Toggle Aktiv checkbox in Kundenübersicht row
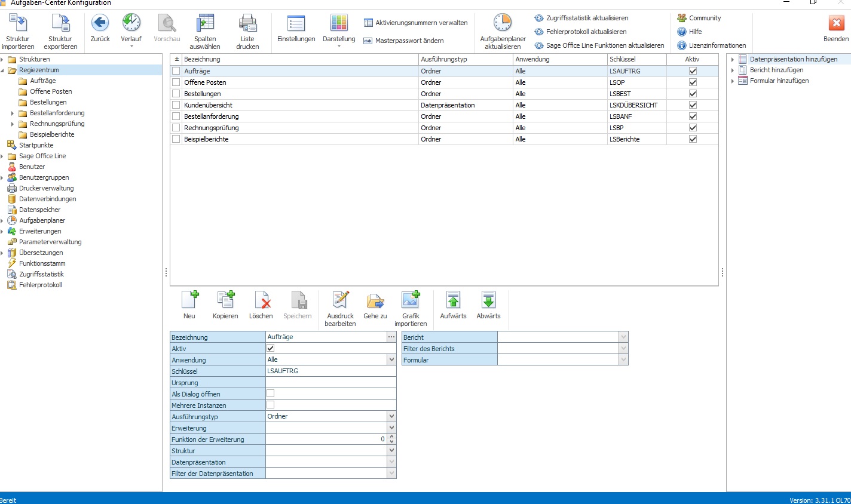 click(x=693, y=105)
